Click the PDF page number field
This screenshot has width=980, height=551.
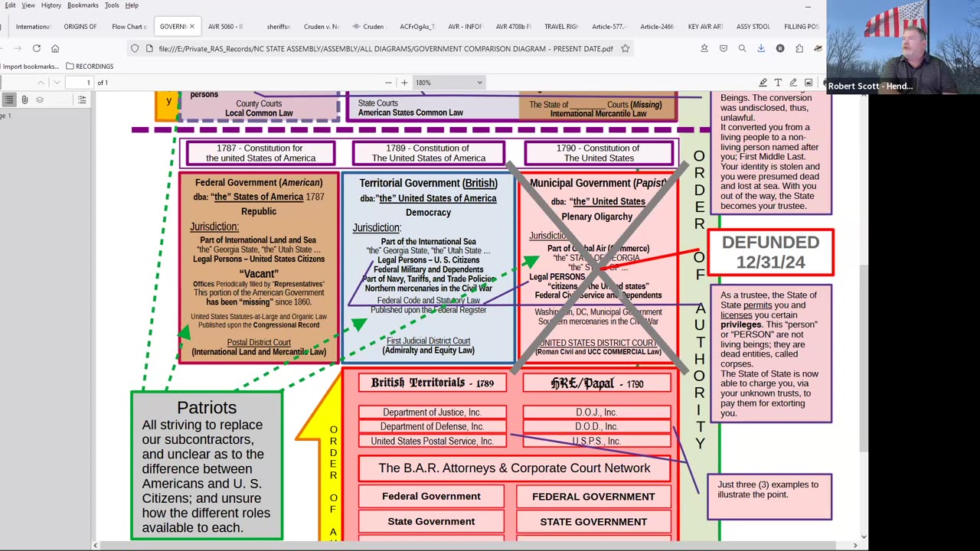click(x=79, y=83)
